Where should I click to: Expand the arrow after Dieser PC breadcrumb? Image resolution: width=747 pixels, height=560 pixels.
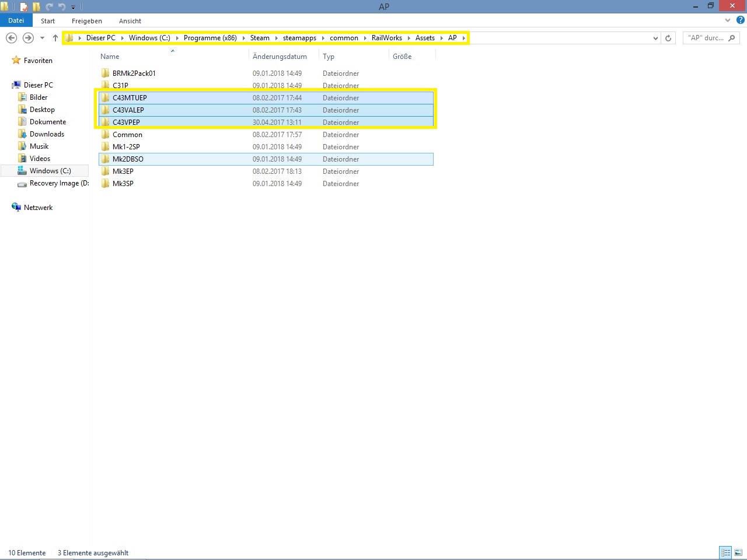tap(122, 38)
